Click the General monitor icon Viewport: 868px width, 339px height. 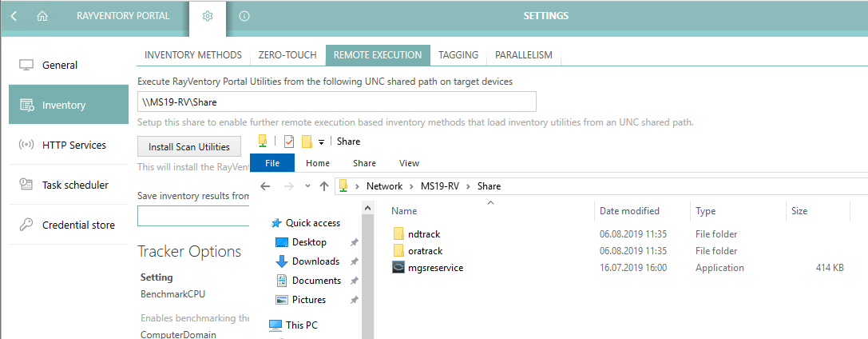pos(26,65)
